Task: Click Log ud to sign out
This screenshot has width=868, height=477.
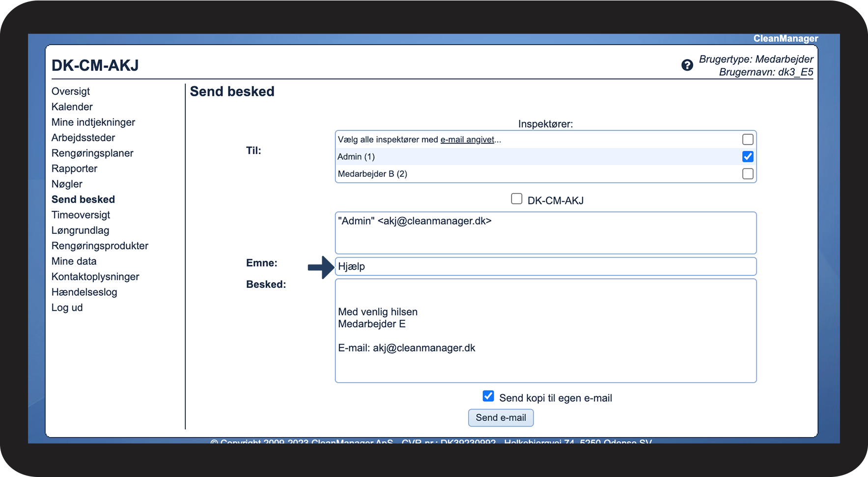Action: click(x=67, y=308)
